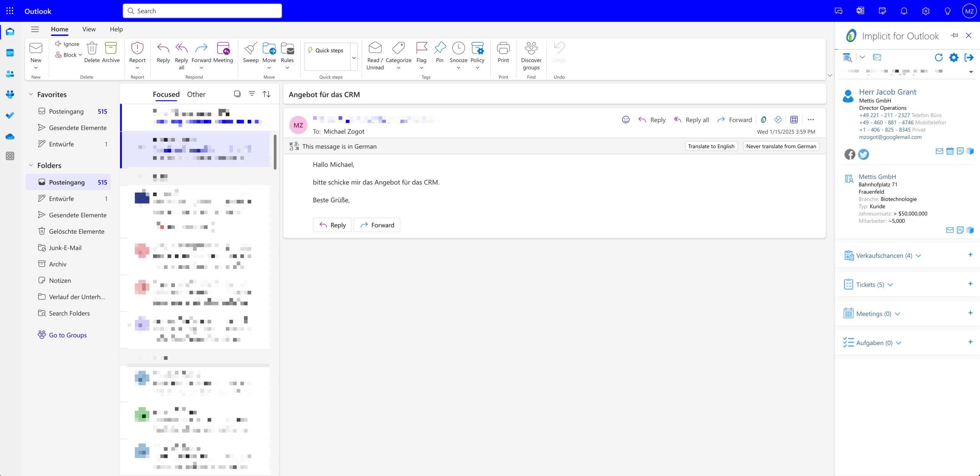The width and height of the screenshot is (980, 476).
Task: Select Junk-E-Mail folder
Action: pos(69,248)
